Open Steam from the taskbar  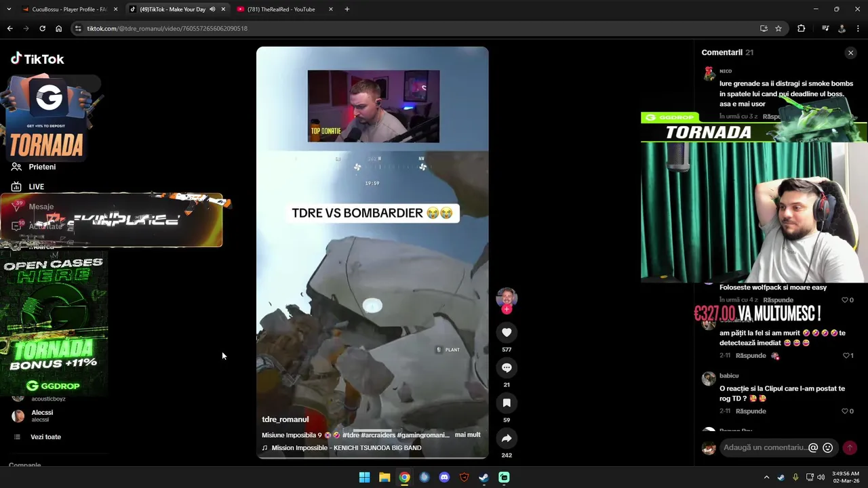[x=484, y=477]
